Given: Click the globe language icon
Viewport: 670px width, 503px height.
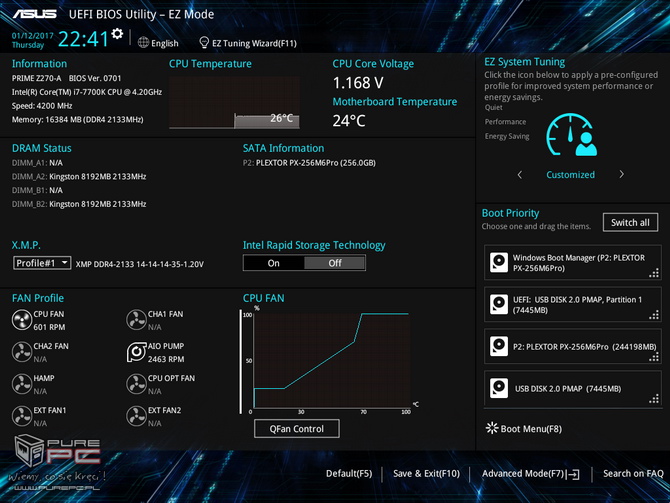Looking at the screenshot, I should pyautogui.click(x=143, y=43).
